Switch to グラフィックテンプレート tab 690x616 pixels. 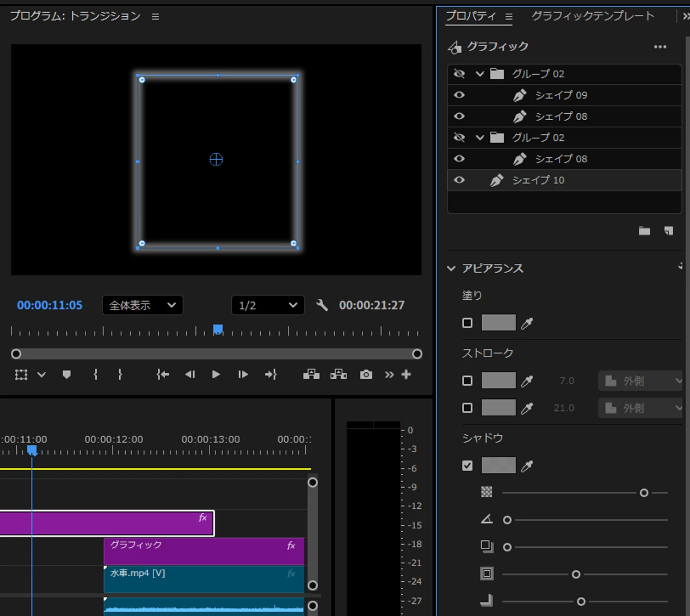point(593,16)
